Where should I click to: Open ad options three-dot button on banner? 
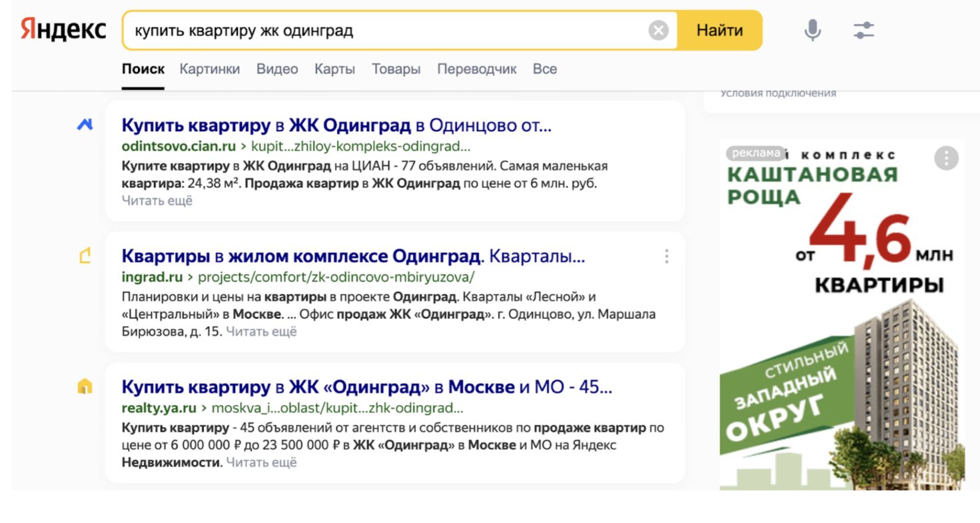coord(946,158)
